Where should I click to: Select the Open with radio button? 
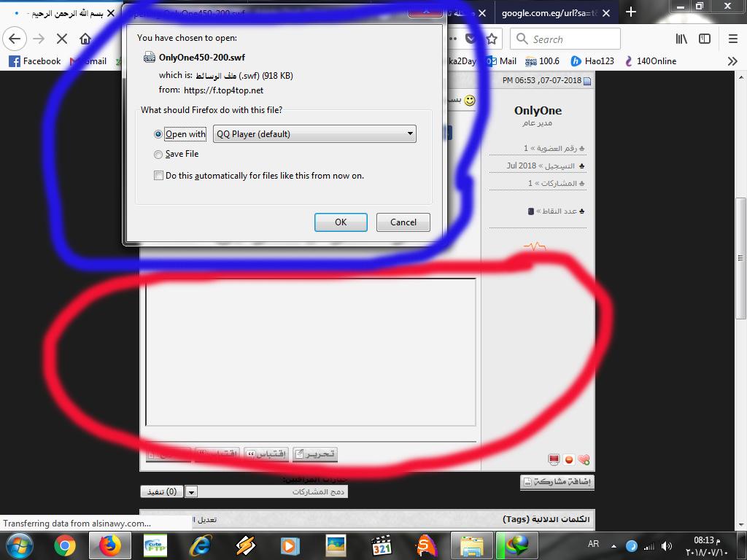pyautogui.click(x=158, y=134)
